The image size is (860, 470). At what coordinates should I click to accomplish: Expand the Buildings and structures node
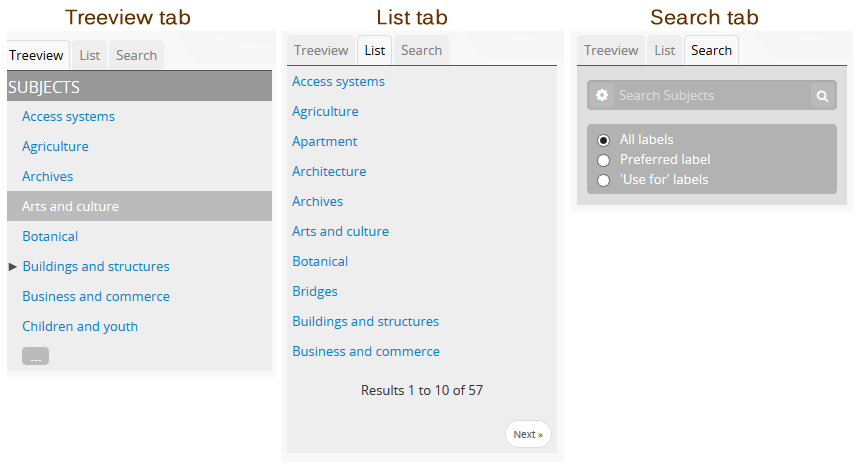coord(13,267)
